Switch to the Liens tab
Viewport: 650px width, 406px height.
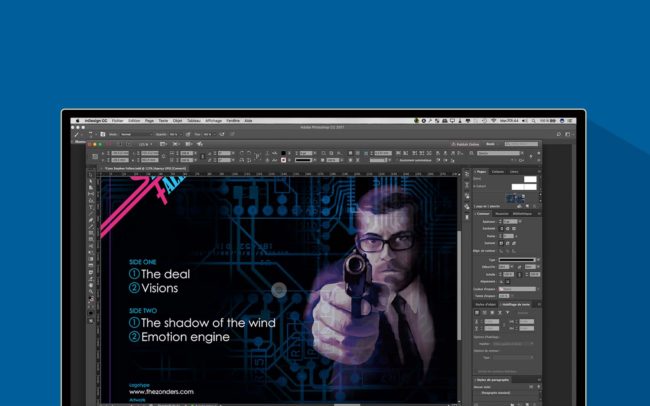(514, 172)
